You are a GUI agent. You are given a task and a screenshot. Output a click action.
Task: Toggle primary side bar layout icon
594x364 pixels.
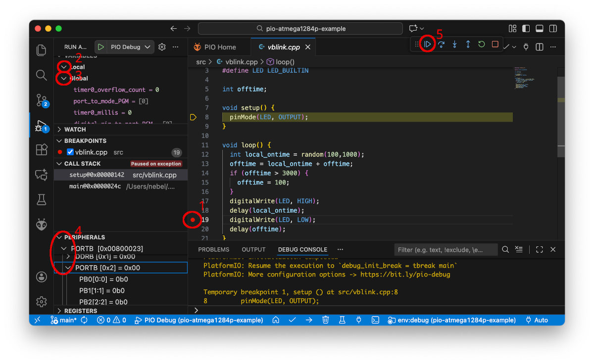pos(526,29)
